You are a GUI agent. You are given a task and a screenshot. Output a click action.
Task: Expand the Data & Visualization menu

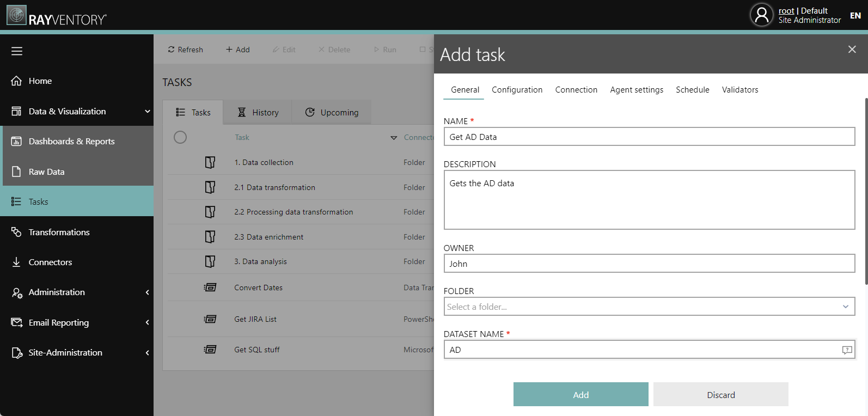(147, 112)
